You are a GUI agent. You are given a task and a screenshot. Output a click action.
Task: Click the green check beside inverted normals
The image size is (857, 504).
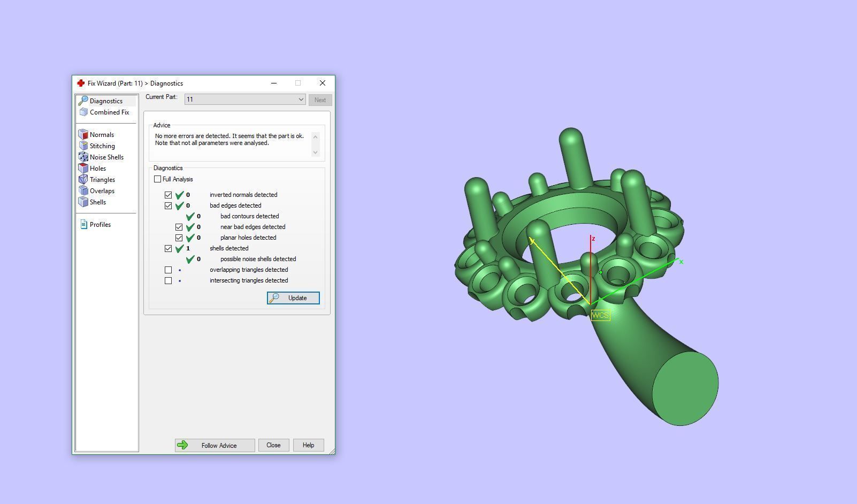[180, 195]
